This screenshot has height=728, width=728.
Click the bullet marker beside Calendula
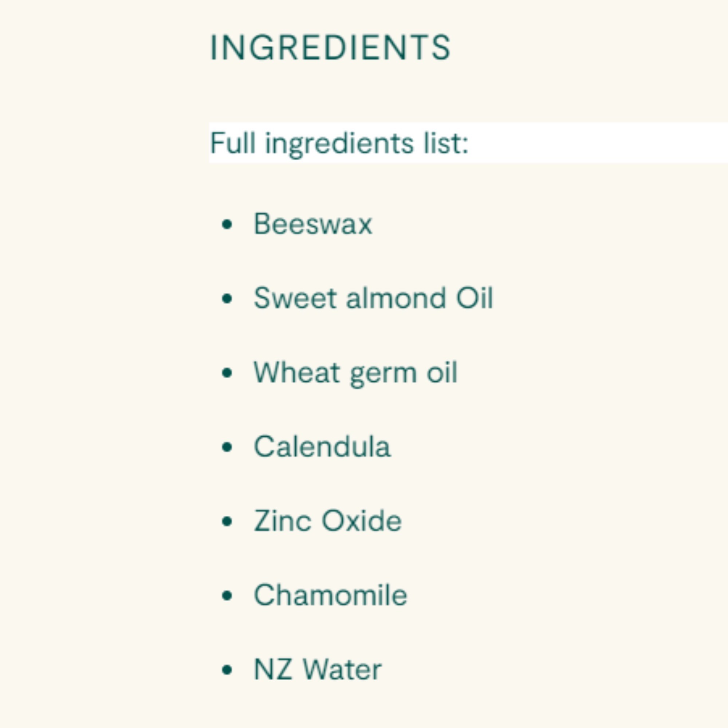(x=227, y=447)
